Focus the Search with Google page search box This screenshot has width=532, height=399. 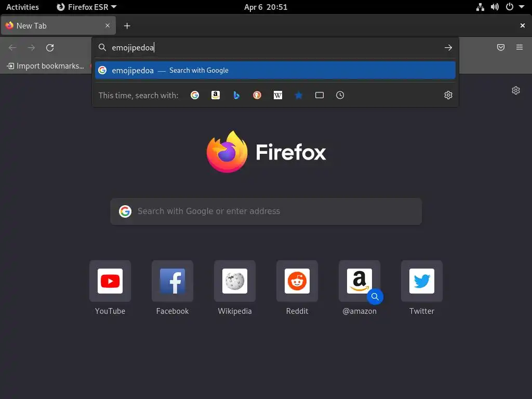[266, 211]
